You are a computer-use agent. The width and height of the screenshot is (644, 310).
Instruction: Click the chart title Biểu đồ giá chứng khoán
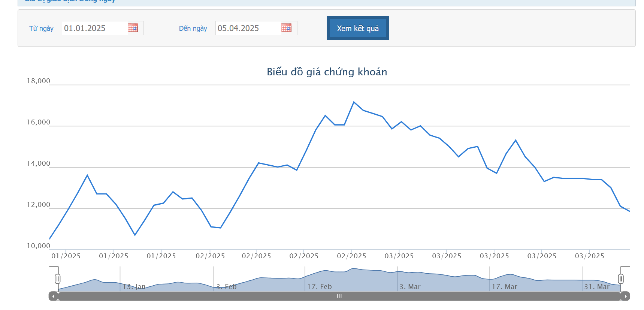click(x=327, y=72)
